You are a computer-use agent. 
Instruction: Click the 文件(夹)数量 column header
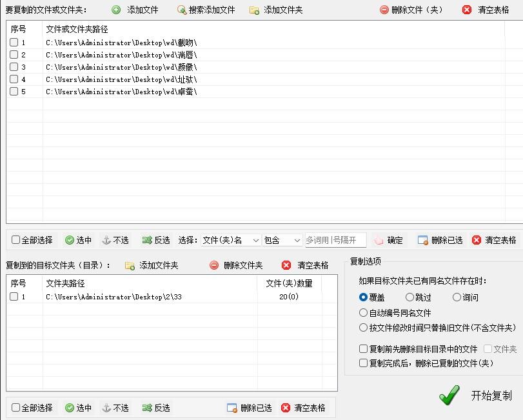[289, 283]
